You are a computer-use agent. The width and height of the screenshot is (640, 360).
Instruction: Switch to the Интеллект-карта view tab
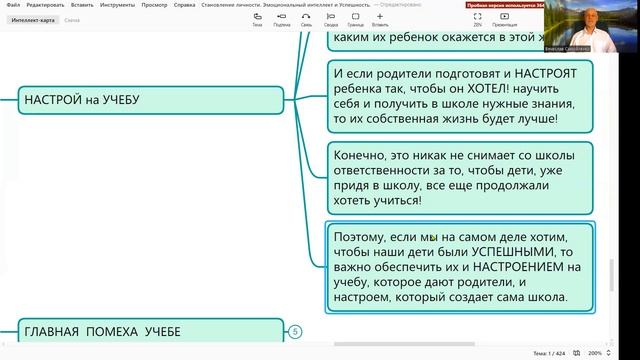[33, 20]
